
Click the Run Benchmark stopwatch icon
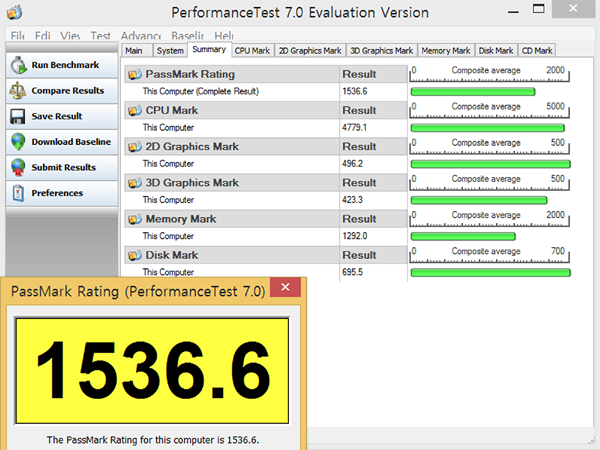tap(18, 65)
